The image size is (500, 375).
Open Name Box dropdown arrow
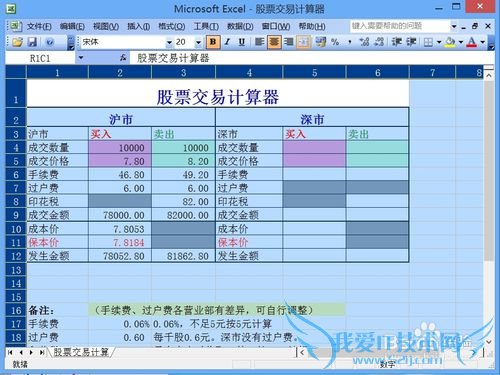point(81,58)
